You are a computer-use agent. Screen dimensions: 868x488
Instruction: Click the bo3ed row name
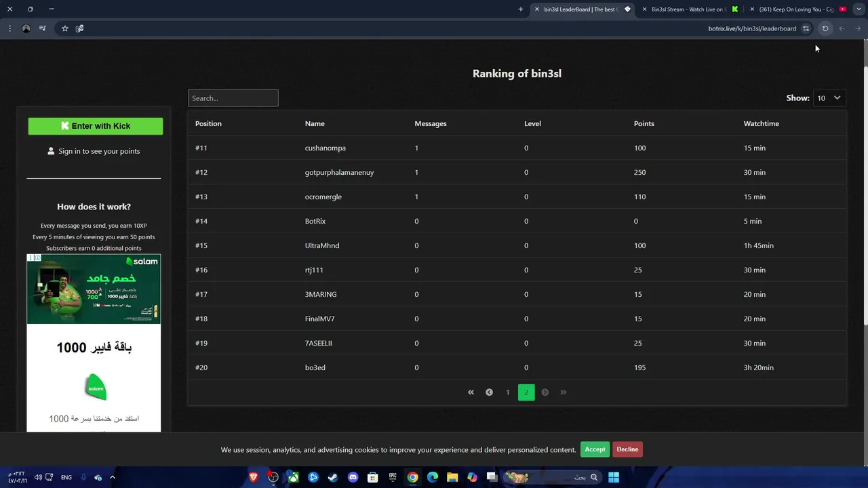click(315, 367)
